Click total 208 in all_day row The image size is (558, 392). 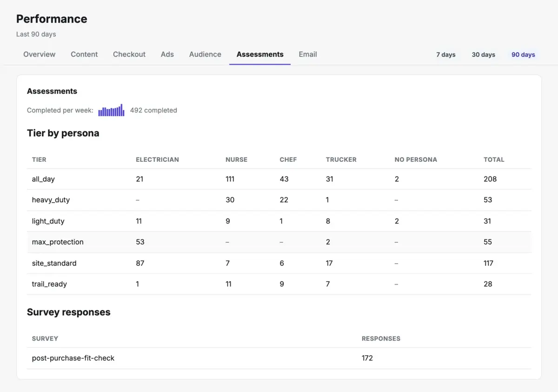click(x=490, y=179)
